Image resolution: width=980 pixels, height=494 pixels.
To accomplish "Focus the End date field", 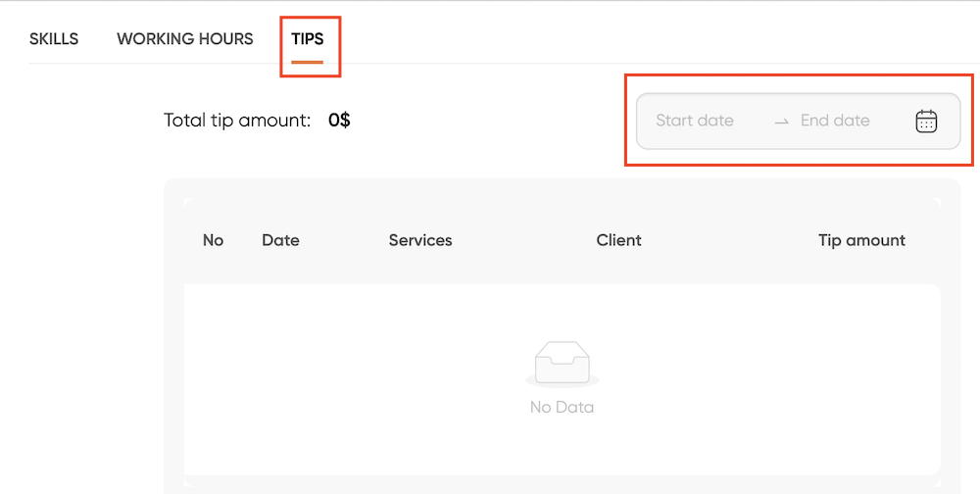I will click(x=835, y=120).
